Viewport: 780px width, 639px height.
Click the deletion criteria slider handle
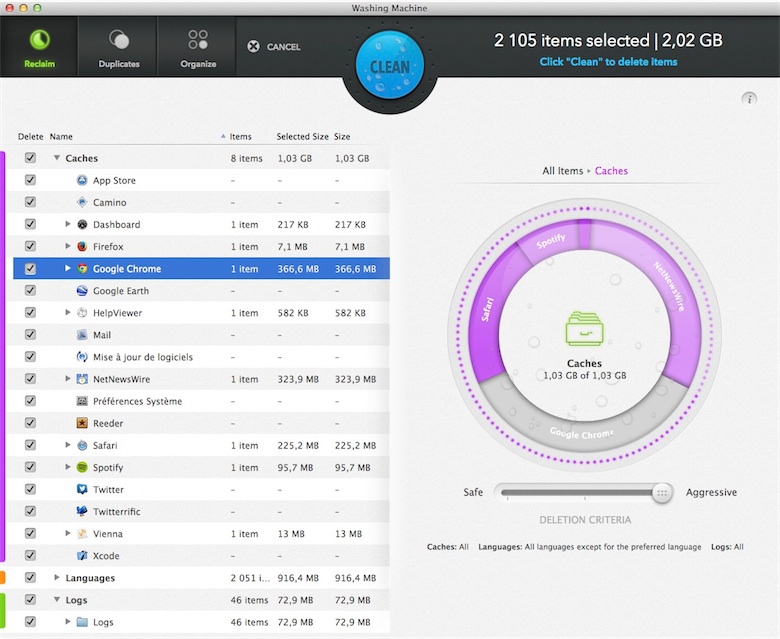point(662,493)
